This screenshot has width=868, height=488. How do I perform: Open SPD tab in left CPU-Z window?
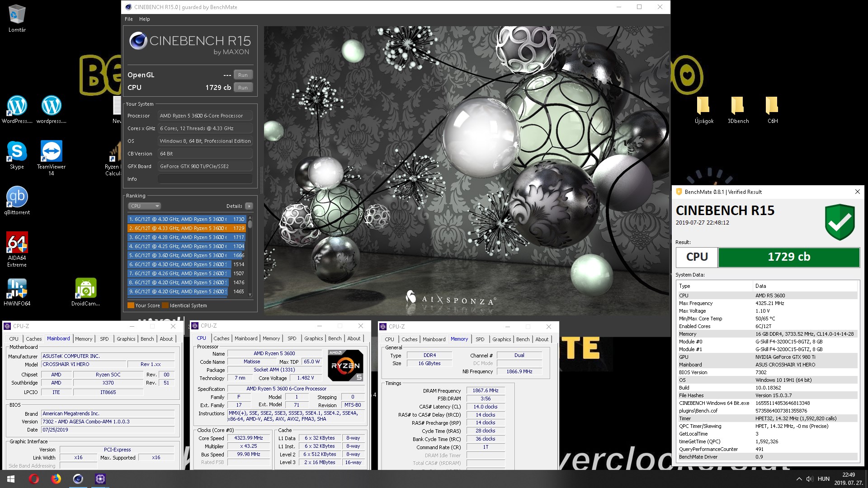coord(104,339)
